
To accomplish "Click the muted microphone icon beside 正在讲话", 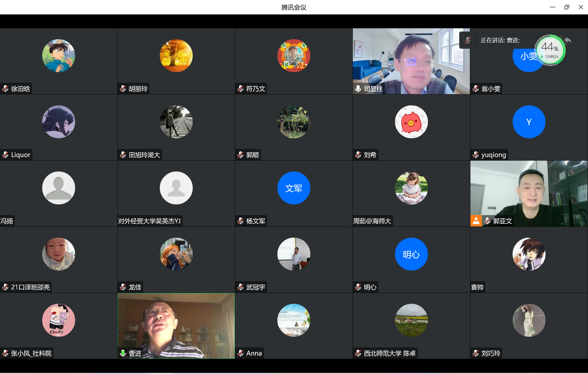I will [468, 40].
